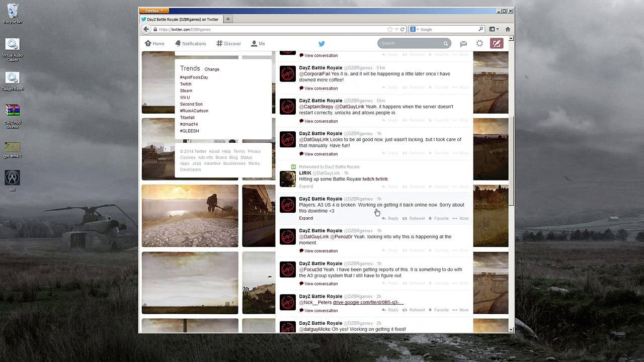644x362 pixels.
Task: Retweet the A3 US 4 broken tweet
Action: pos(414,219)
